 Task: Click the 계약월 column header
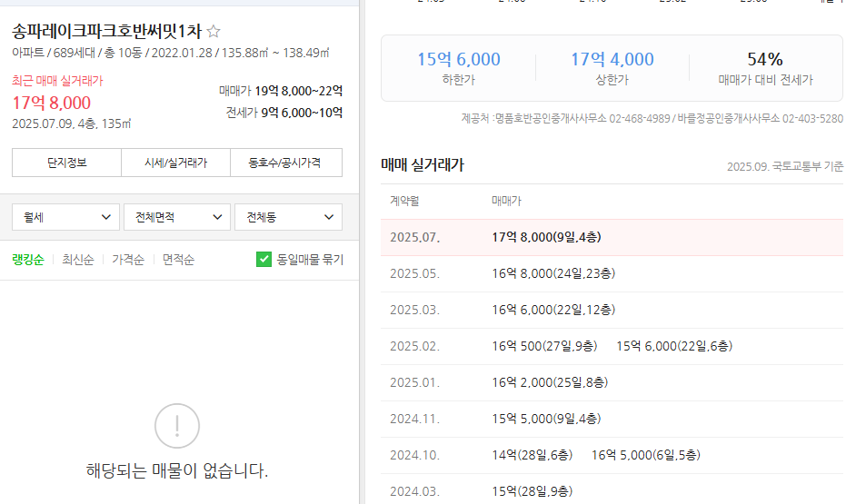point(404,201)
